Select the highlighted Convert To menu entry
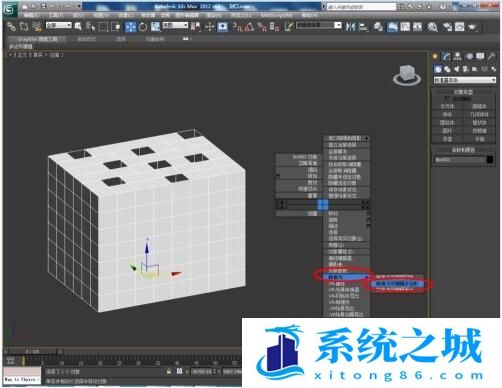Screen dimensions: 502x388 [347, 277]
